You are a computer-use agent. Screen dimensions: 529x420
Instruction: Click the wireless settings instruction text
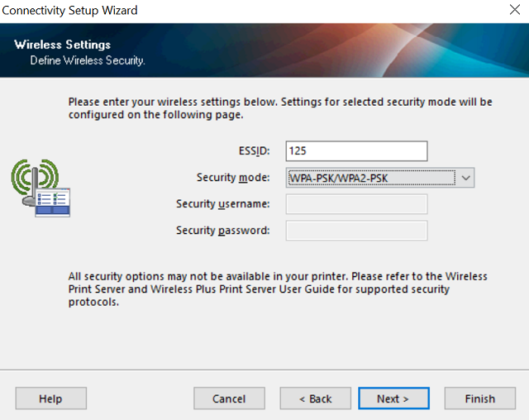point(279,108)
